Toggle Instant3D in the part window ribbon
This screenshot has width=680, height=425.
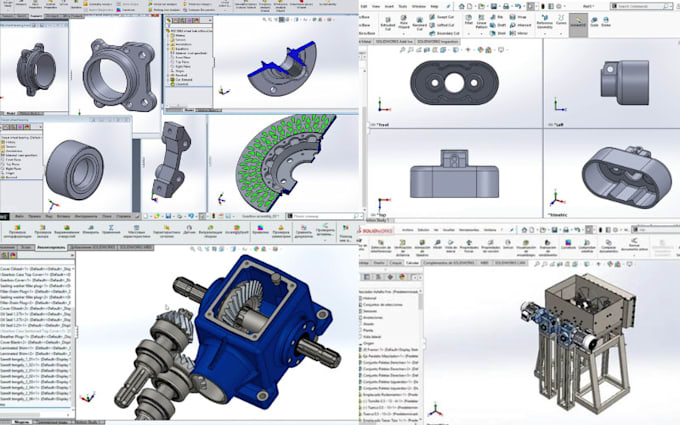click(578, 24)
